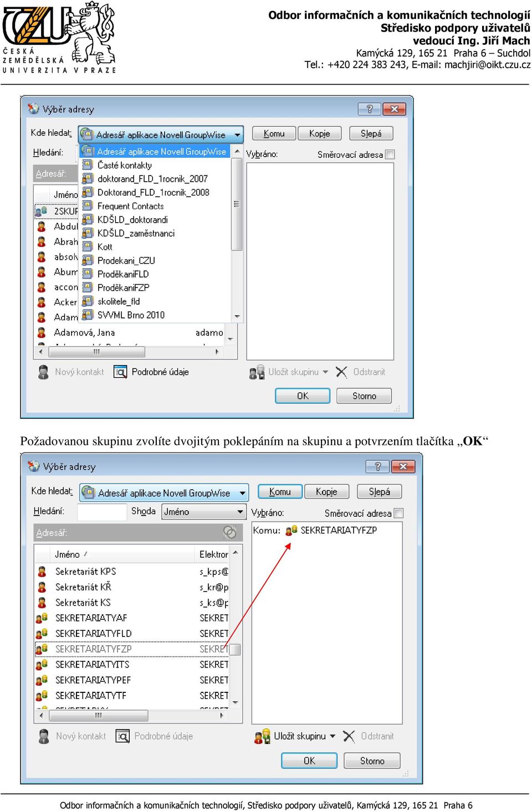Click the Komu button in lower dialog
Viewport: 532px width, 812px height.
tap(280, 491)
